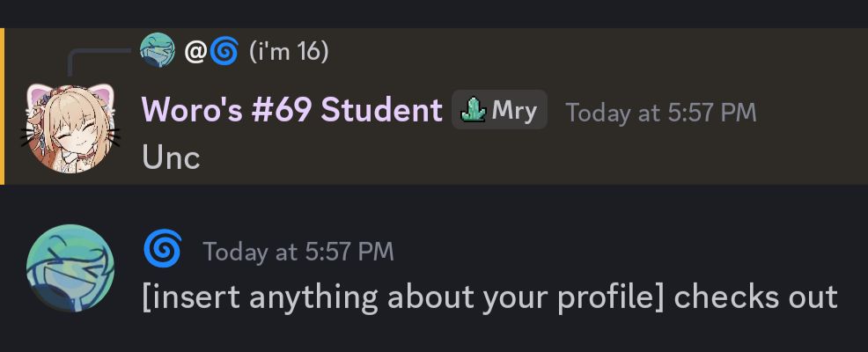This screenshot has height=352, width=868.
Task: Click the green crystal icon in Mry tag
Action: [x=472, y=110]
